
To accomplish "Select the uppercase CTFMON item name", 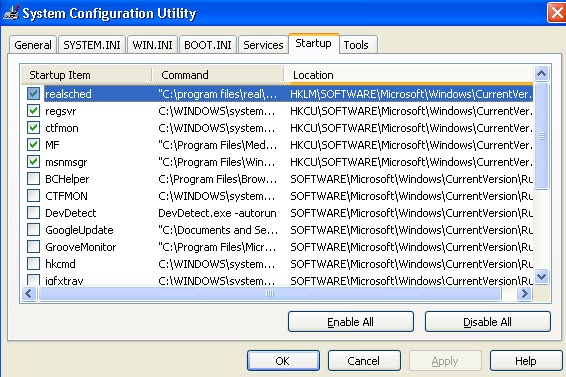I will coord(66,196).
